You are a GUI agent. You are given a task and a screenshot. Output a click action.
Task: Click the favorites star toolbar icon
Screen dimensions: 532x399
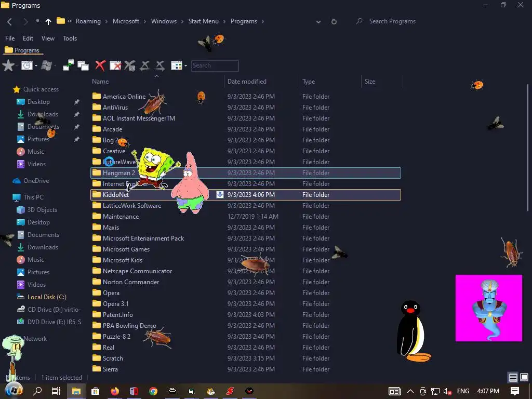tap(8, 65)
